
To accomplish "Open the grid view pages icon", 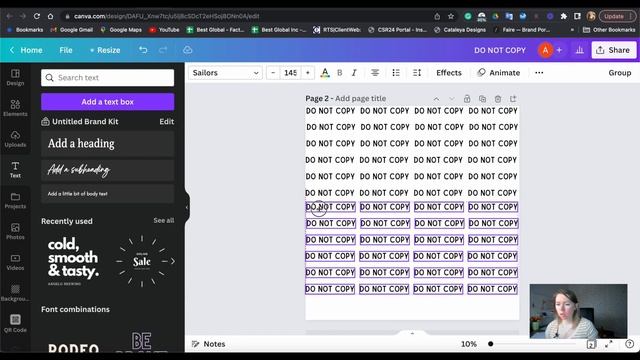I will pyautogui.click(x=591, y=344).
